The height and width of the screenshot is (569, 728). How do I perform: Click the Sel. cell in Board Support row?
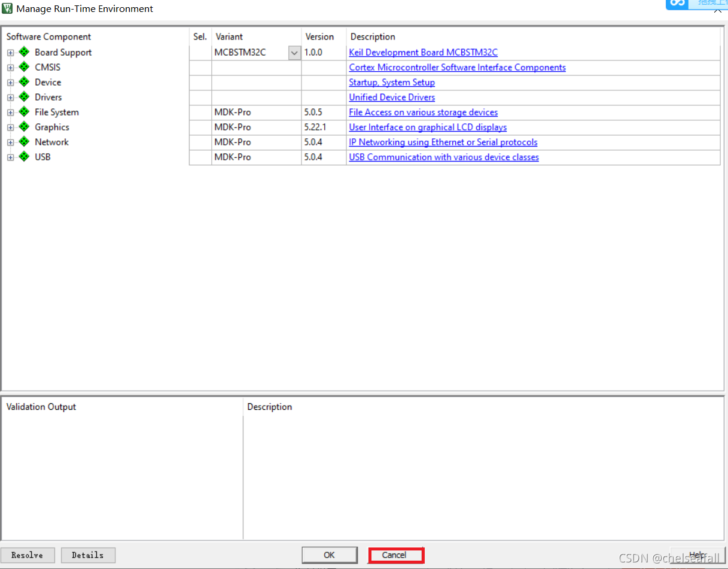(200, 53)
